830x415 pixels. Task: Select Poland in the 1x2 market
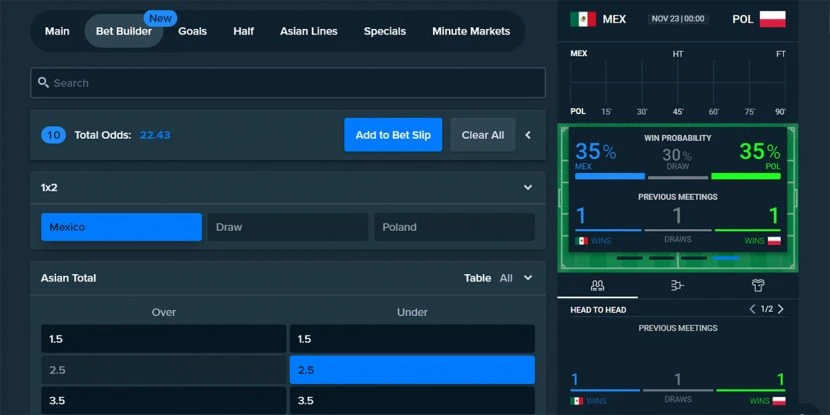pyautogui.click(x=454, y=227)
